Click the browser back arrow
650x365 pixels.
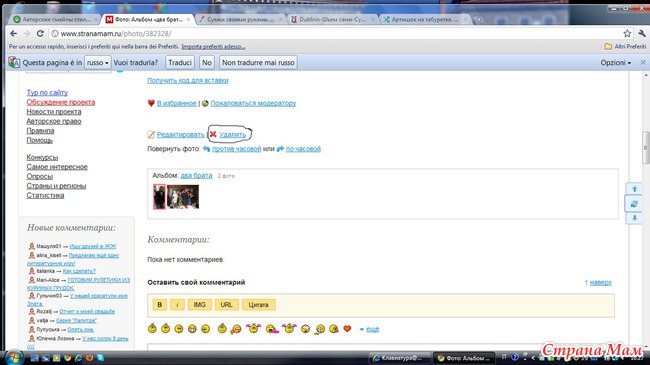coord(14,34)
